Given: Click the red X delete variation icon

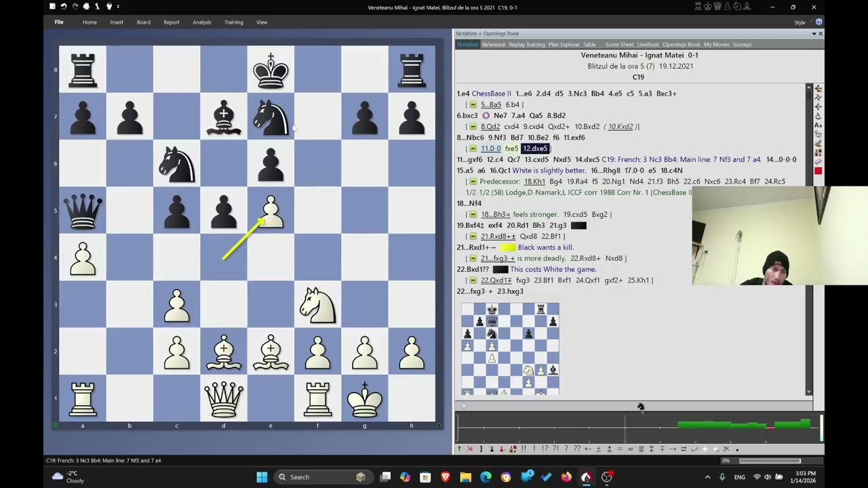Looking at the screenshot, I should pyautogui.click(x=470, y=449).
